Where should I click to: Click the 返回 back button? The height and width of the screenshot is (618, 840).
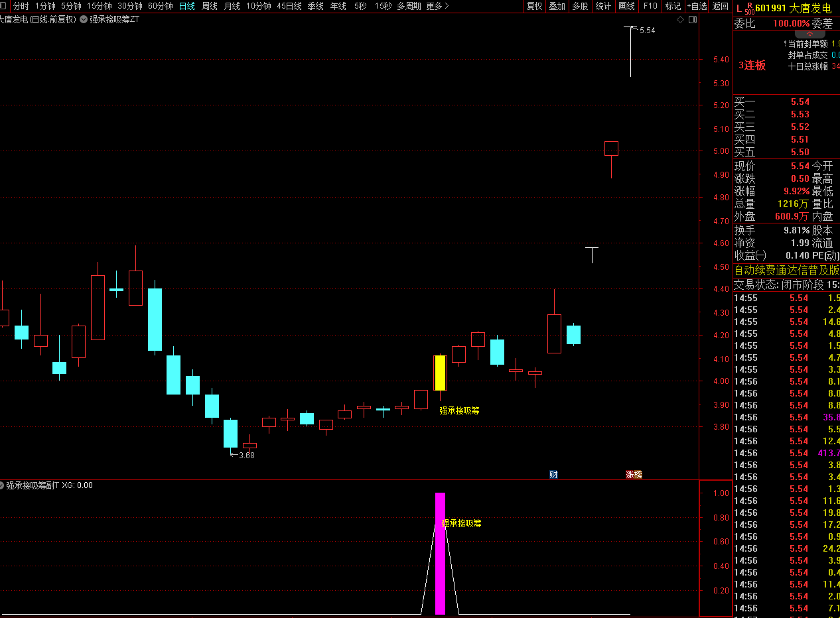(x=720, y=6)
